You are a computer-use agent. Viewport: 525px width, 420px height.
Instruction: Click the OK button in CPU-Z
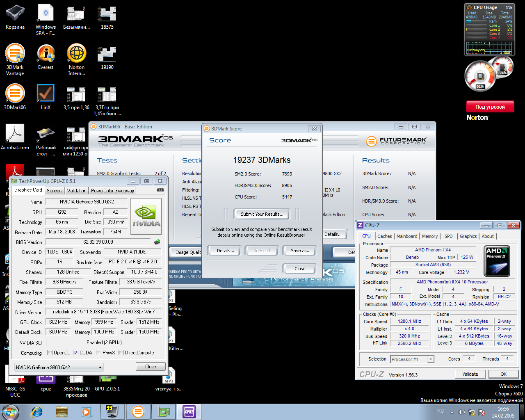pyautogui.click(x=503, y=374)
